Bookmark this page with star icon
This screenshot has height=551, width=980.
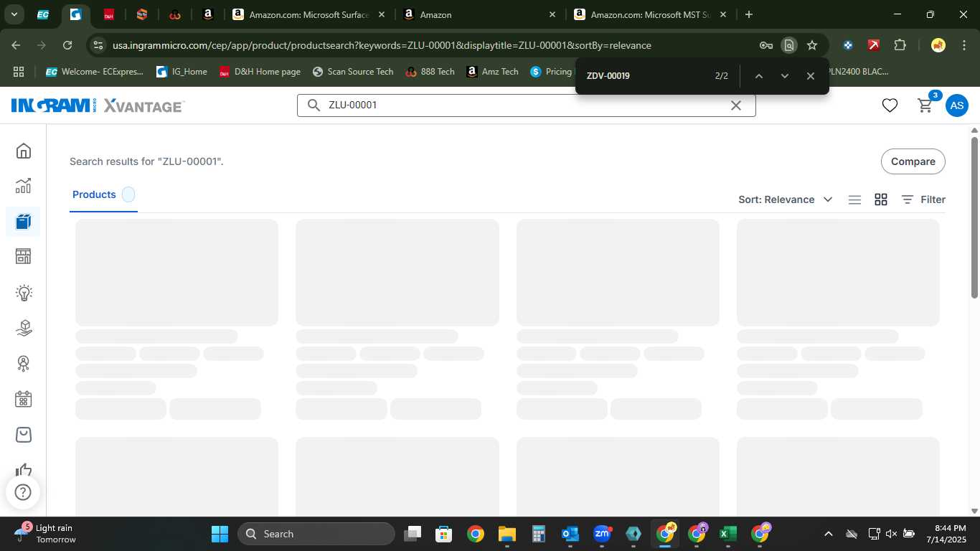812,45
